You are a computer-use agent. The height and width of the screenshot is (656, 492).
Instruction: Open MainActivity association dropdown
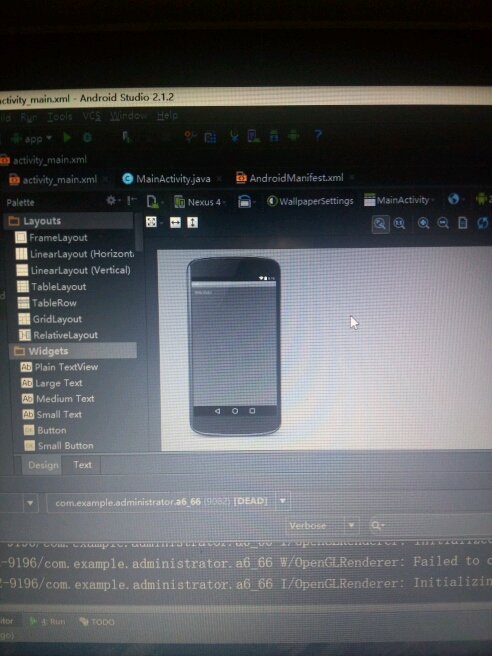tap(399, 200)
